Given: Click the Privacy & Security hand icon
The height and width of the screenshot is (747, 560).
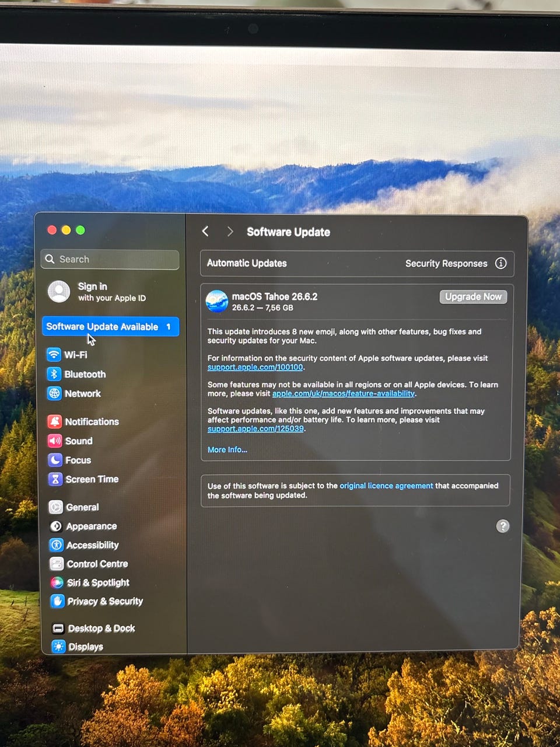Looking at the screenshot, I should (57, 601).
